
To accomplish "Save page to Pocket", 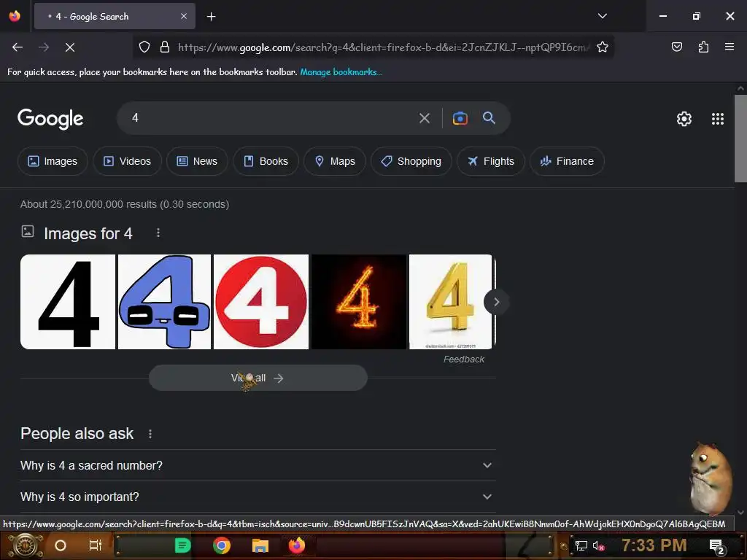I will coord(676,47).
